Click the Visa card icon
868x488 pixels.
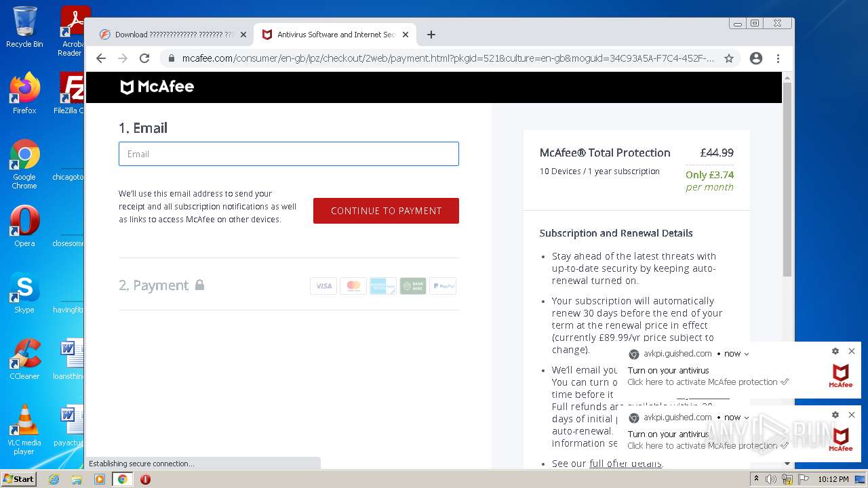pyautogui.click(x=323, y=286)
